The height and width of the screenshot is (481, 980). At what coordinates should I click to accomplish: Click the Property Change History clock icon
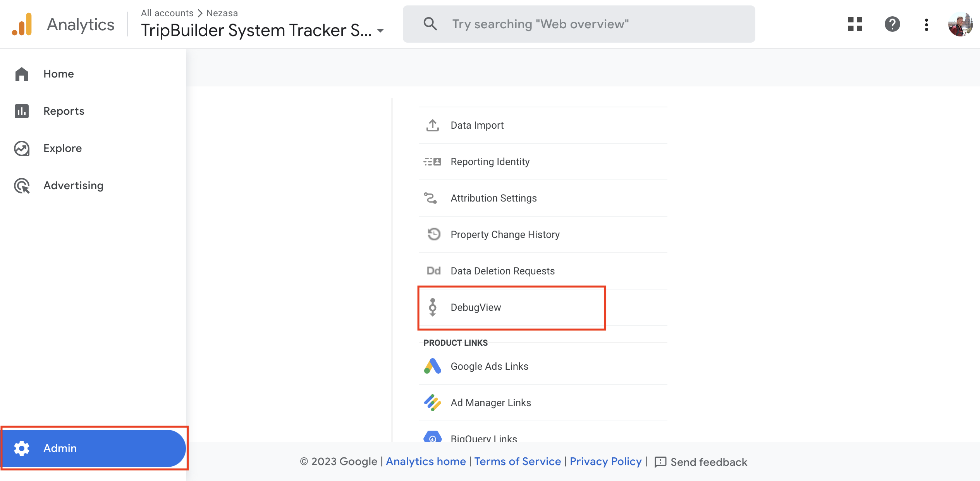pos(433,234)
